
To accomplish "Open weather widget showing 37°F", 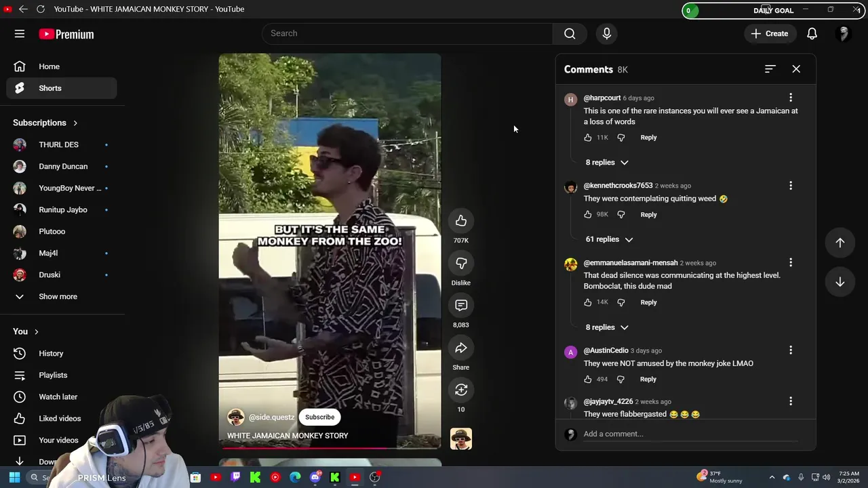I will (x=720, y=477).
